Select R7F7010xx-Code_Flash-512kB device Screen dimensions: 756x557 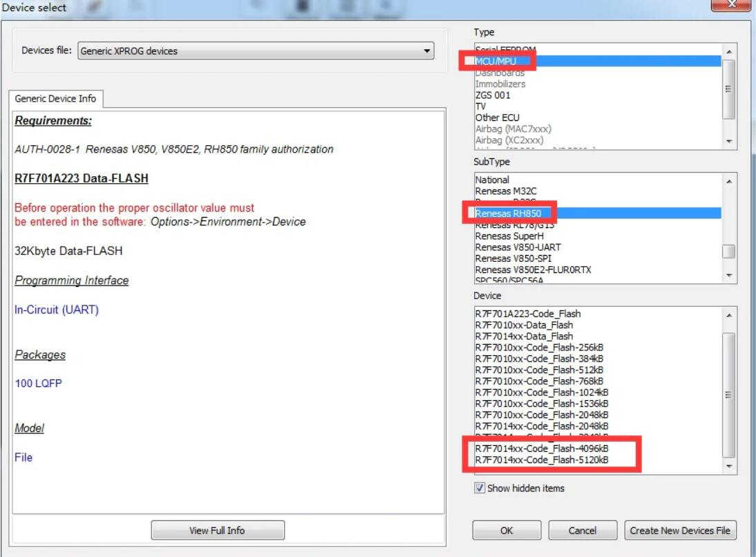pyautogui.click(x=597, y=370)
